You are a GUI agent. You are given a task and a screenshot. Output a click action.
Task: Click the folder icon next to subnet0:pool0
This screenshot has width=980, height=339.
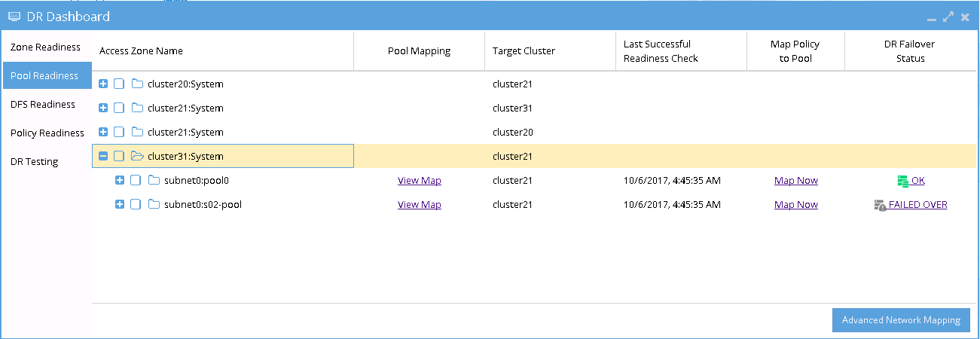coord(154,181)
